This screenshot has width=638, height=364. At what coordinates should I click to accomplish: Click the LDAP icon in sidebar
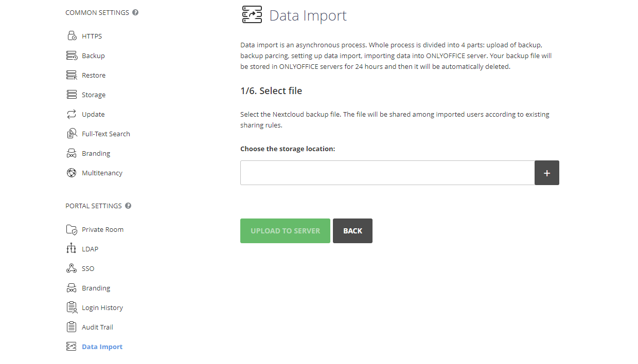click(72, 249)
